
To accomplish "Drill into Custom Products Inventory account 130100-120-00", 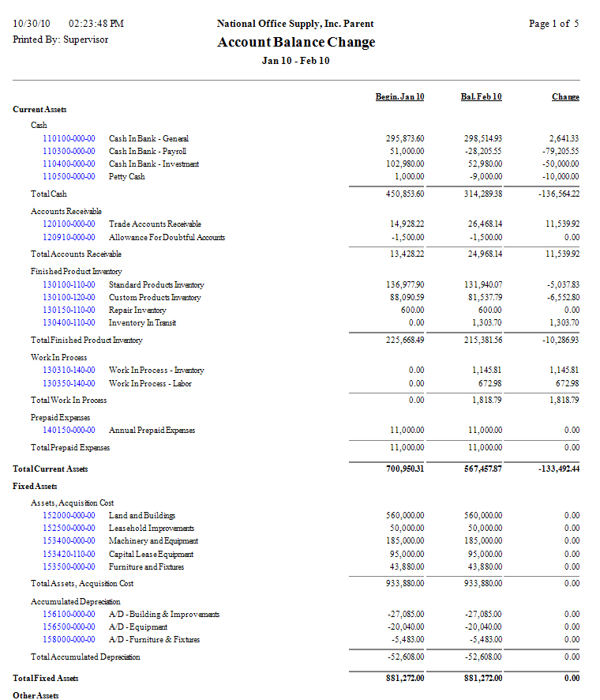I will click(69, 298).
